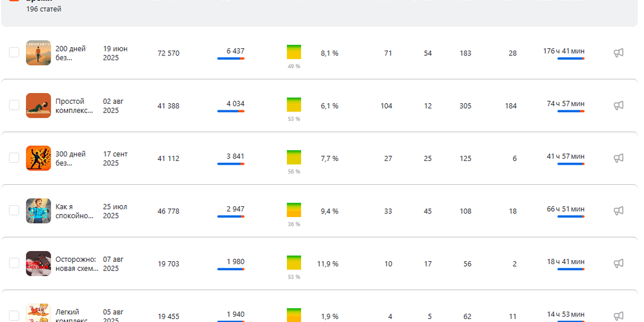Click the time 41 ч 57 мин

565,156
